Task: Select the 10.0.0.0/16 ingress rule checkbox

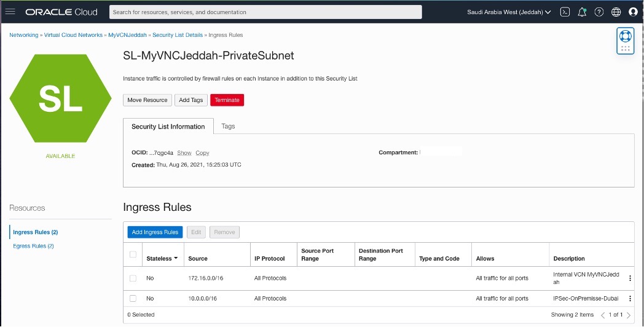Action: tap(133, 299)
